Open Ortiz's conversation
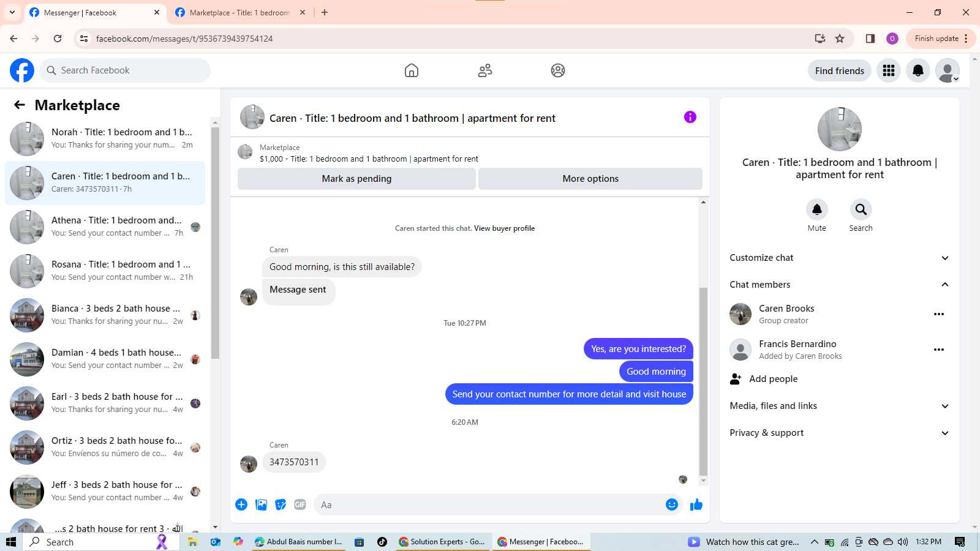Screen dimensions: 980x551 coord(105,448)
